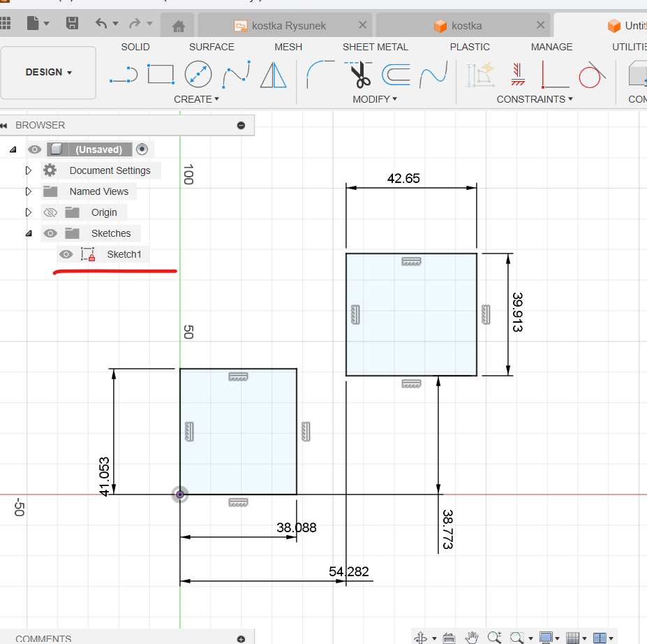Select the Orbit navigation tool
Viewport: 647px width, 644px height.
coord(420,638)
